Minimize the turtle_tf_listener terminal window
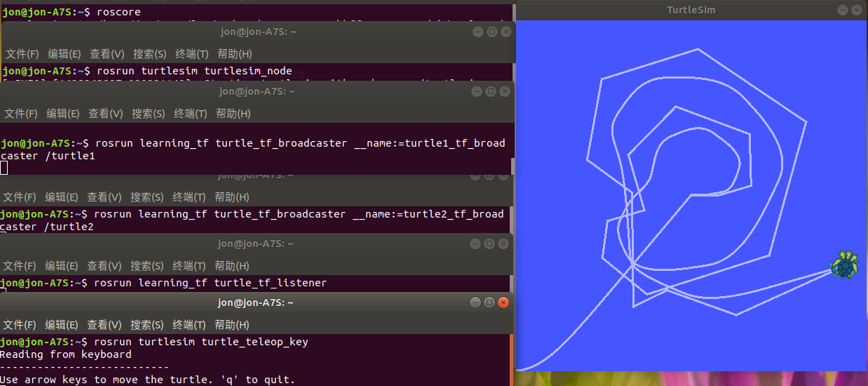The image size is (868, 386). [476, 244]
